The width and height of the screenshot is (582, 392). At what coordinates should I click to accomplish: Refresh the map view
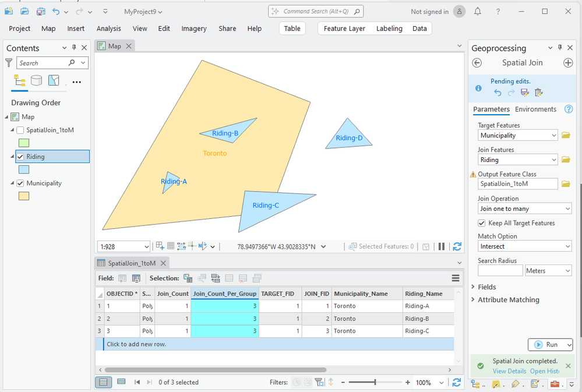457,246
